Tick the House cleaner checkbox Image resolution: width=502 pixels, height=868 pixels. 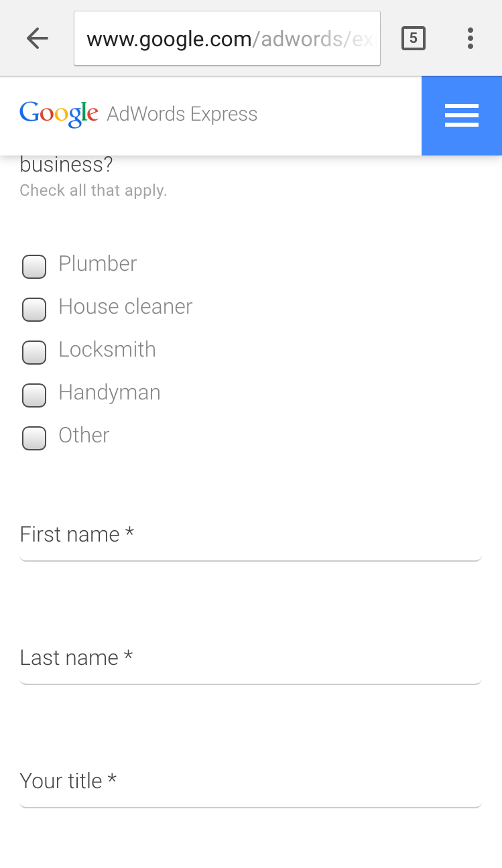(34, 309)
